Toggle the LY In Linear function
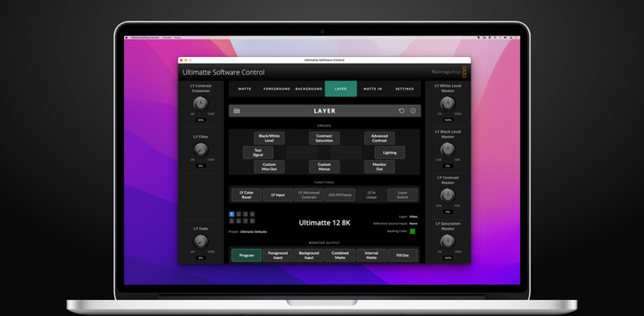The image size is (644, 316). coord(371,195)
